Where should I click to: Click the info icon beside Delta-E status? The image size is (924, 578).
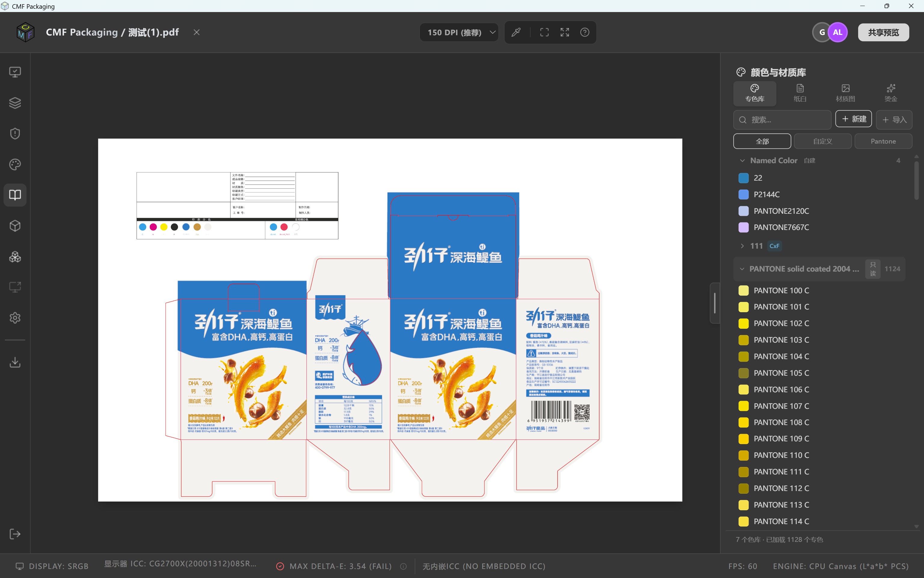tap(403, 566)
